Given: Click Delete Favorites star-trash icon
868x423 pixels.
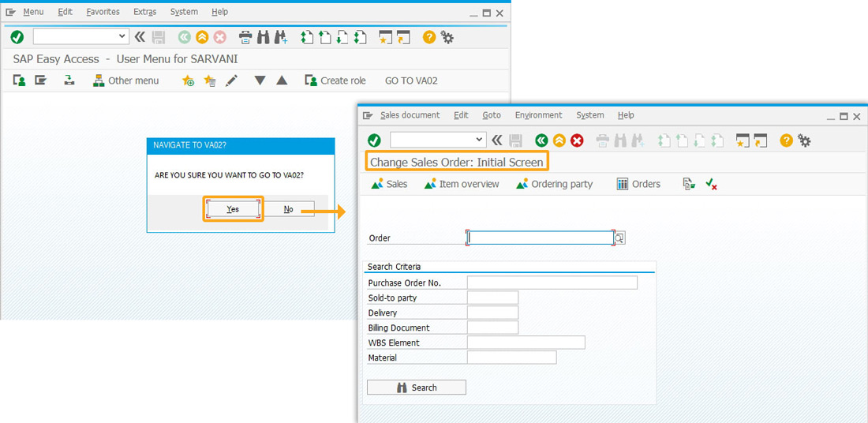Looking at the screenshot, I should [210, 80].
